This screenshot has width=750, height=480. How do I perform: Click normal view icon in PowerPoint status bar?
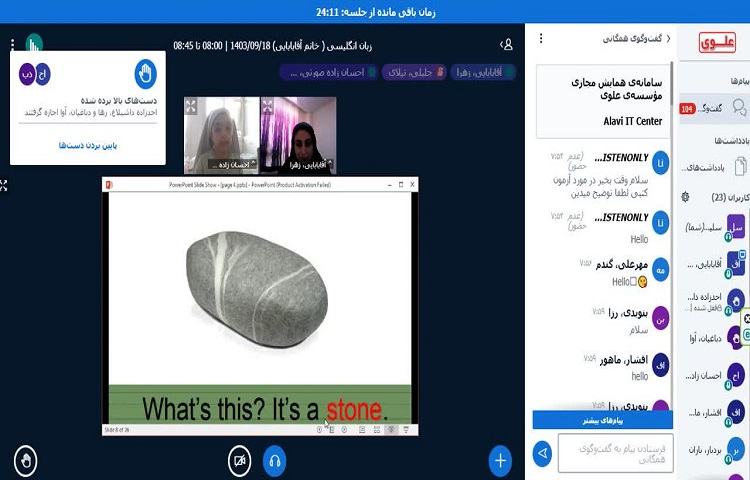(x=362, y=430)
